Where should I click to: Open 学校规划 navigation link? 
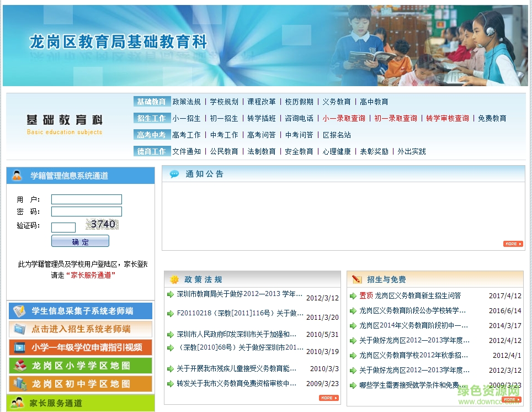(x=224, y=102)
